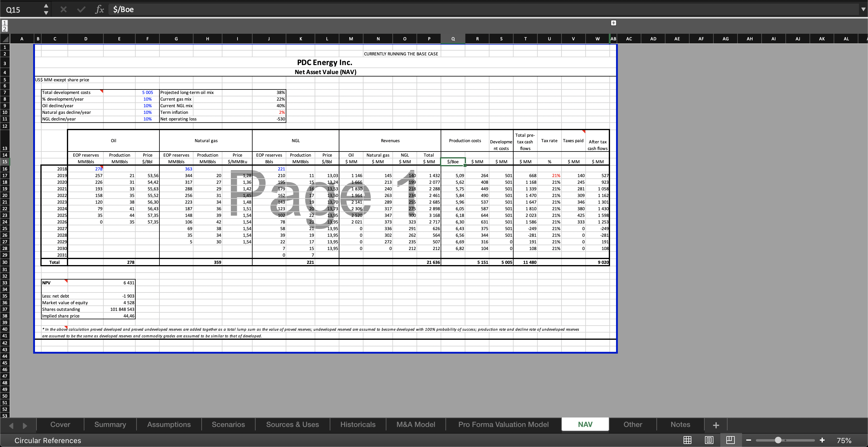Open the Historicals sheet tab
The height and width of the screenshot is (447, 868).
point(358,424)
